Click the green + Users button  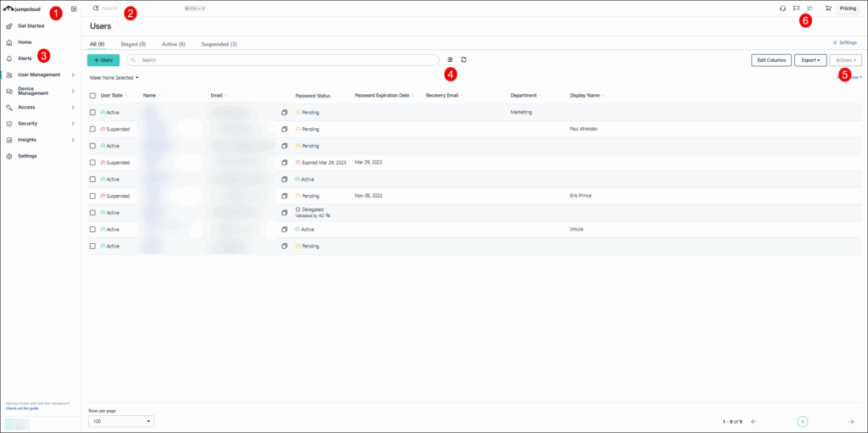(103, 60)
